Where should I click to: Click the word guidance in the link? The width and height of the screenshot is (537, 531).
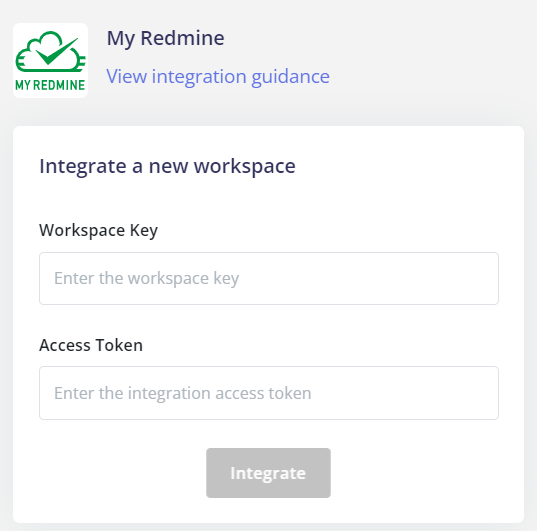coord(290,77)
